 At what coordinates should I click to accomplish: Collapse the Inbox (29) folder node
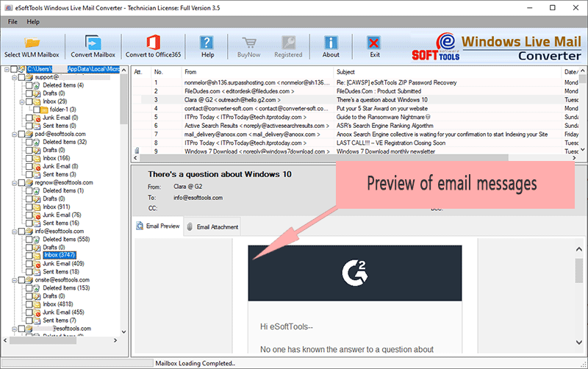22,101
